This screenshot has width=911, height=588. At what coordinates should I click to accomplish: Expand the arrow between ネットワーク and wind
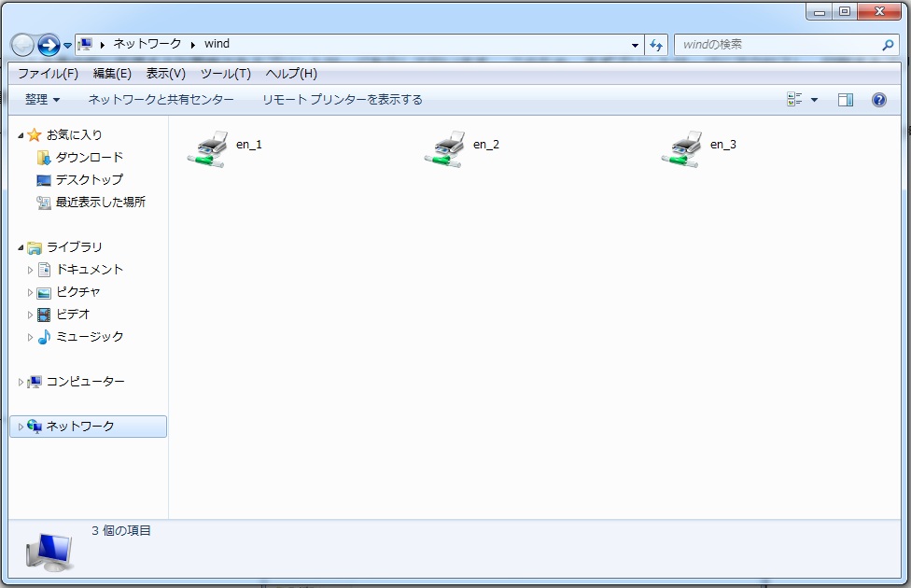pyautogui.click(x=193, y=45)
